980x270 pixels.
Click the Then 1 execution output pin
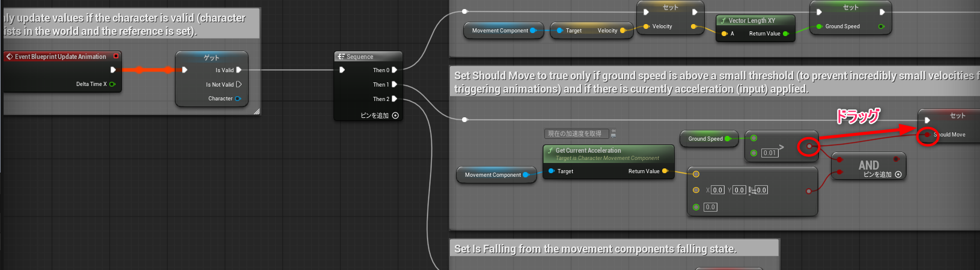pos(394,85)
